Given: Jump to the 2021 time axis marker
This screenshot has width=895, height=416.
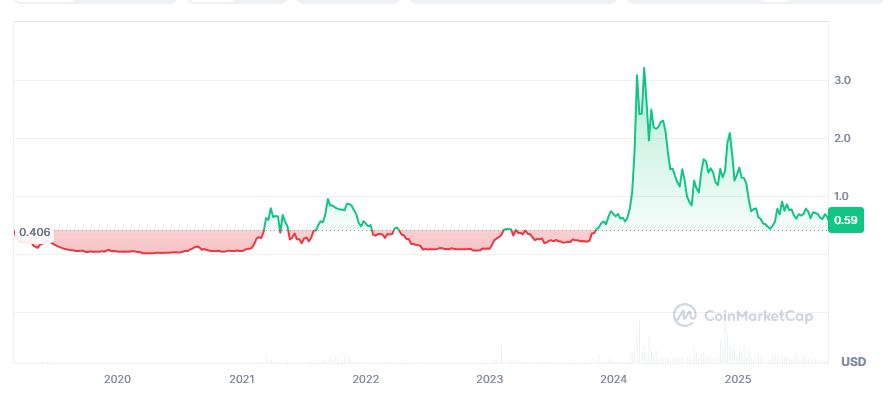Looking at the screenshot, I should (x=241, y=379).
